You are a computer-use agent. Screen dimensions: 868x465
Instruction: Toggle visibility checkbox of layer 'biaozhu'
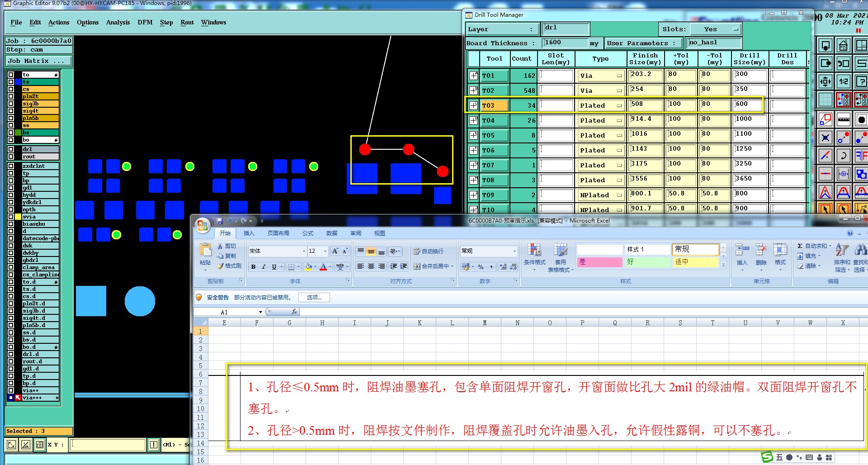pos(10,224)
